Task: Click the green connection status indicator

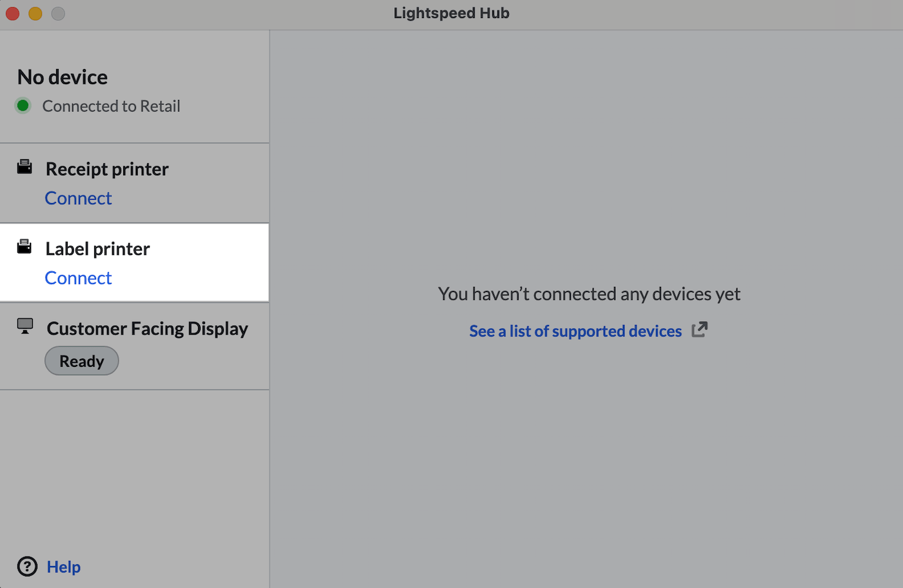Action: pos(23,106)
